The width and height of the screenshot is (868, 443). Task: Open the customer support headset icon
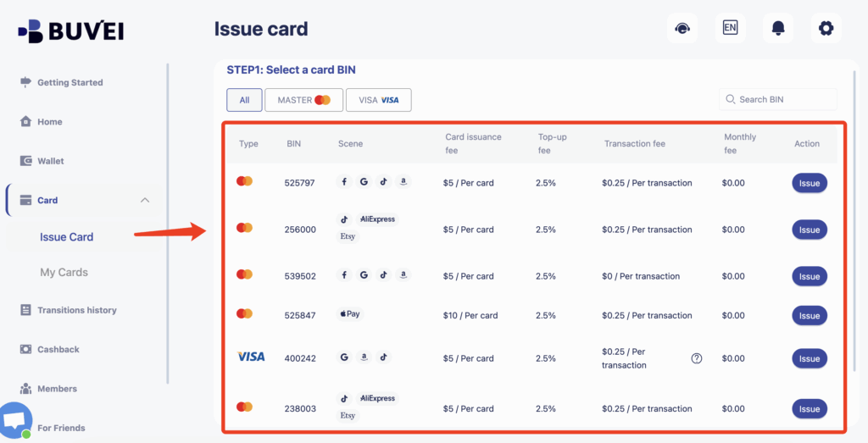click(682, 28)
